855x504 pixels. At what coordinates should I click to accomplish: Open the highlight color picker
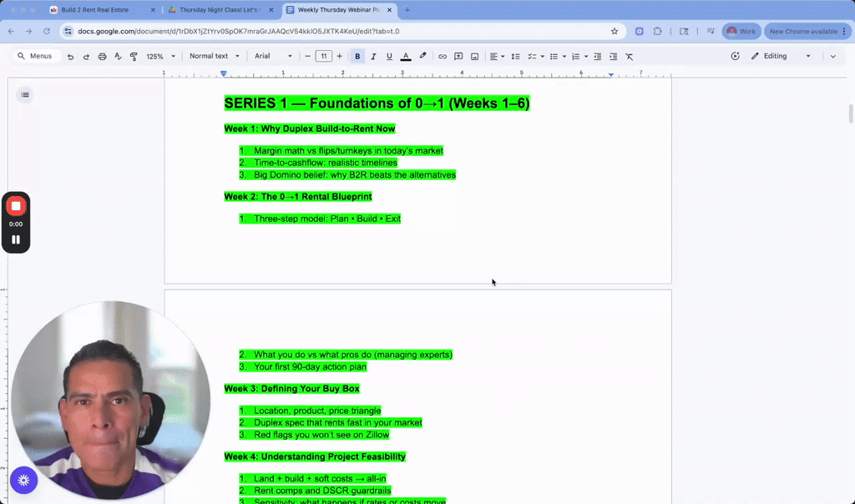pyautogui.click(x=422, y=56)
